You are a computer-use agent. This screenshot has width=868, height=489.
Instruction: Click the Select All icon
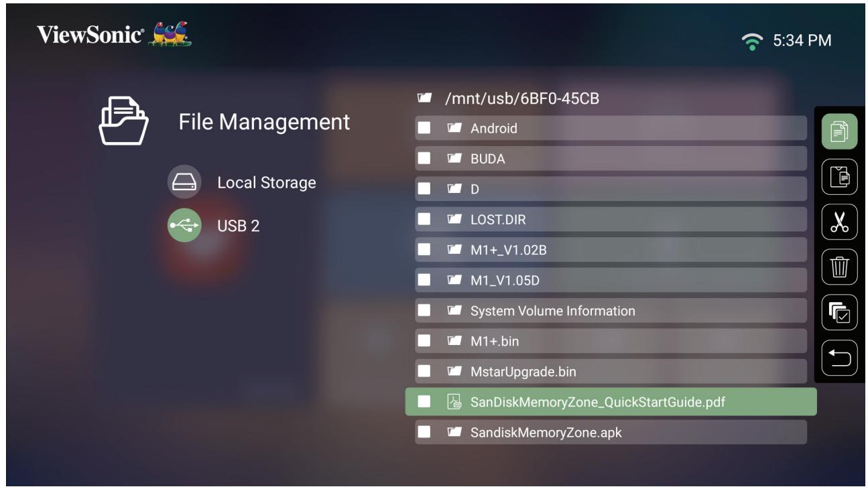tap(839, 312)
